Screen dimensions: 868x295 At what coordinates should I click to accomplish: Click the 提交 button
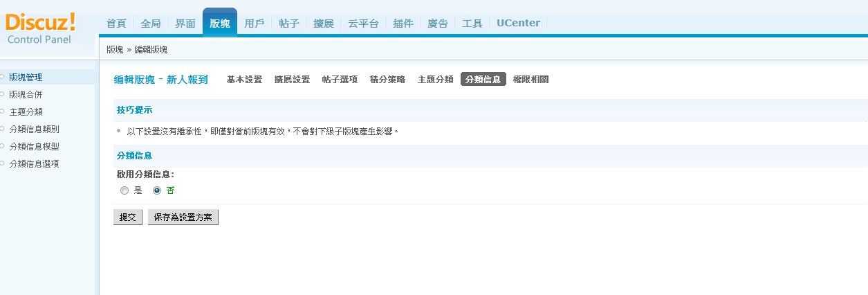[x=128, y=217]
